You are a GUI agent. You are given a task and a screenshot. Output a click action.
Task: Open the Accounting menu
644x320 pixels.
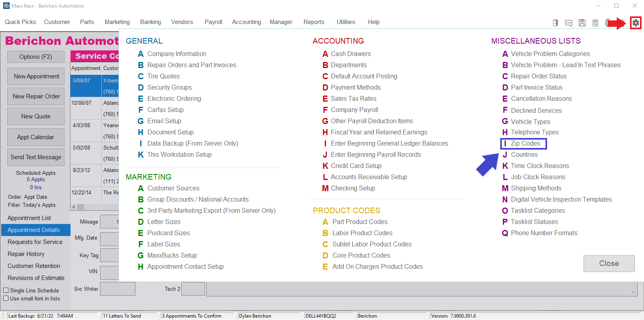pyautogui.click(x=246, y=22)
